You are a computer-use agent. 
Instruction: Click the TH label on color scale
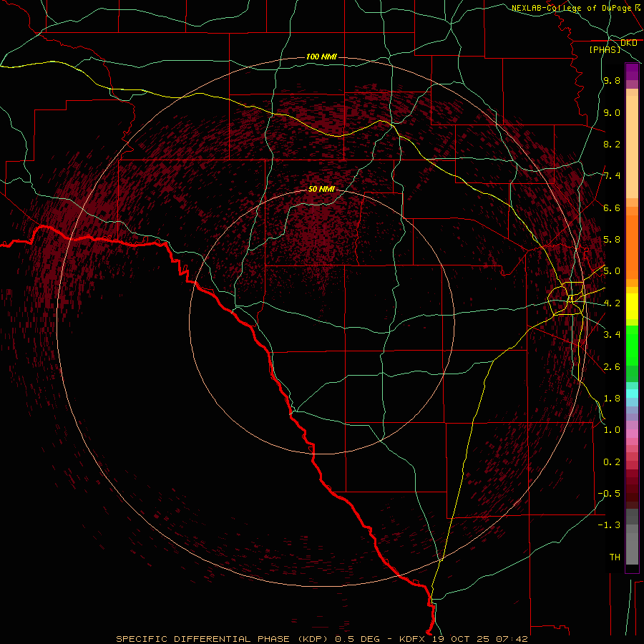[x=615, y=557]
